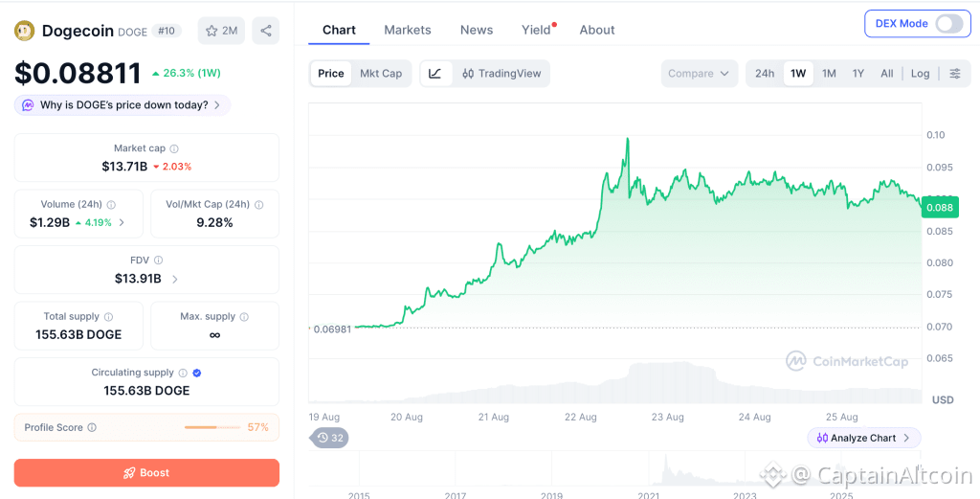Click the history clock badge showing 32
This screenshot has height=499, width=980.
[330, 438]
